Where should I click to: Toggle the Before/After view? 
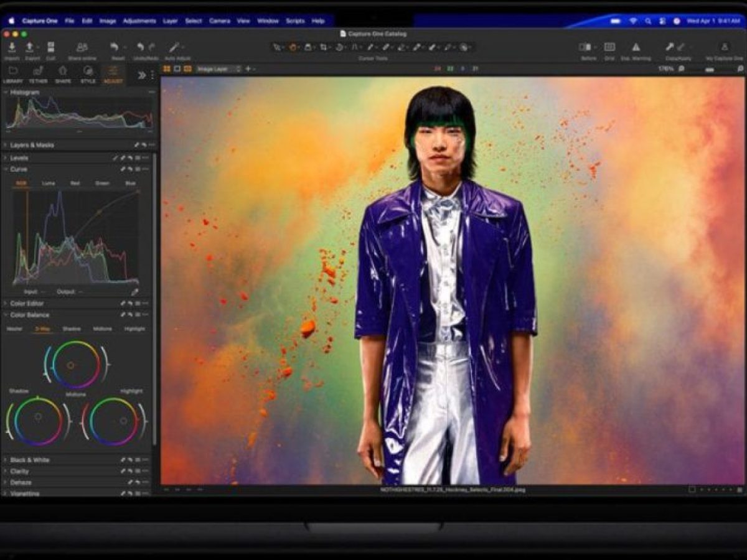pos(585,47)
